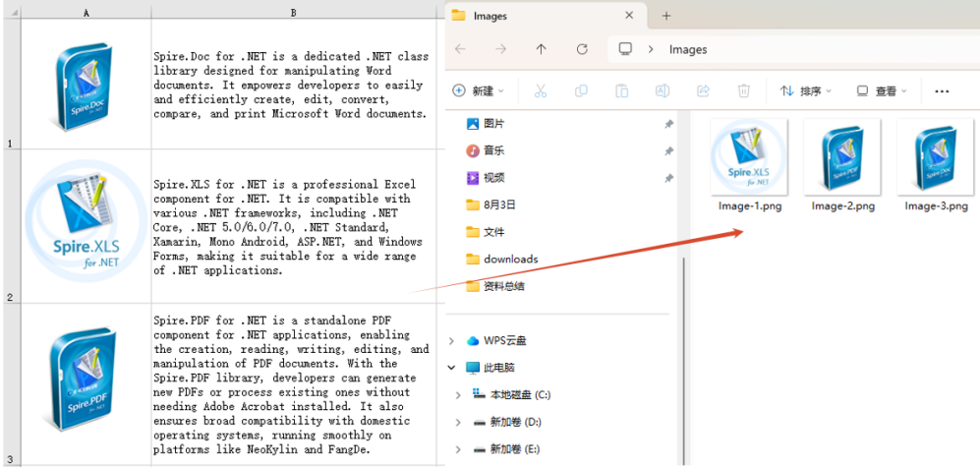980x467 pixels.
Task: Click the pin icon beside 视频
Action: 668,178
